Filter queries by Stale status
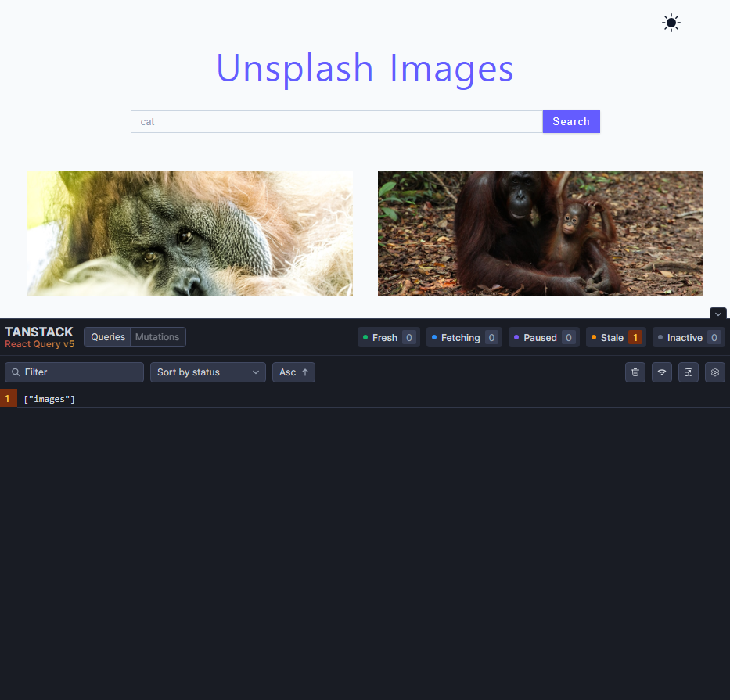730x700 pixels. tap(616, 337)
